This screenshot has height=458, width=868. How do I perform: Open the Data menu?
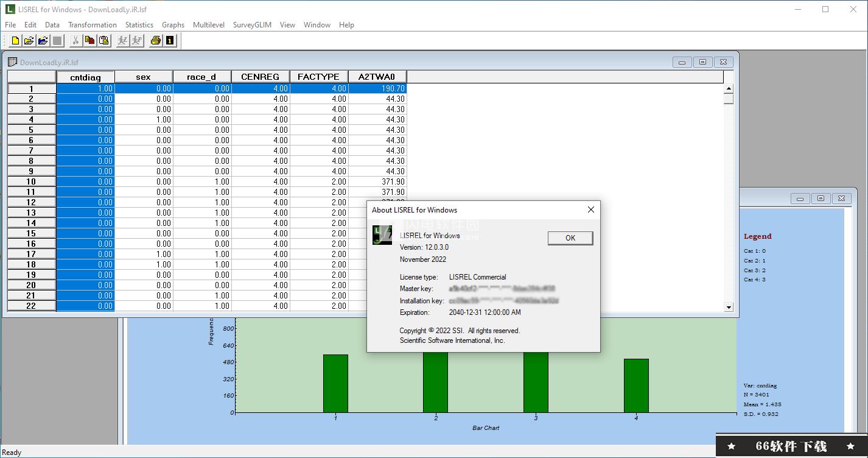pos(52,25)
